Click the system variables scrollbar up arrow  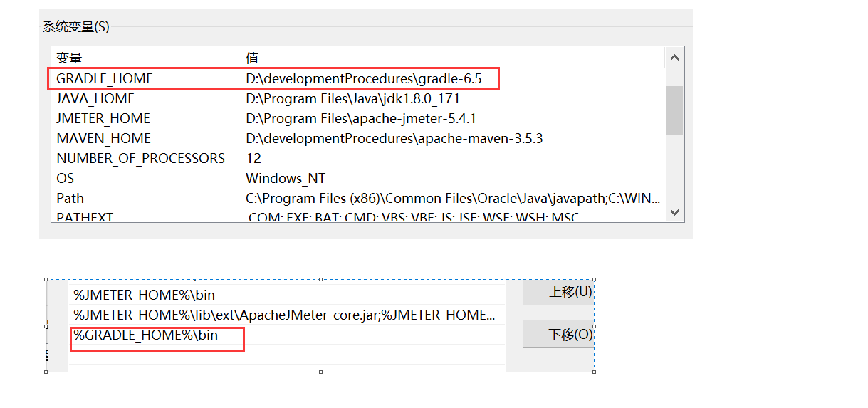pos(674,58)
